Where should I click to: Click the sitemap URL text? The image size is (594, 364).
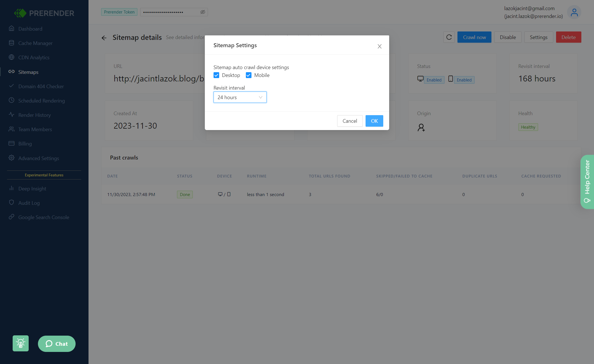pos(159,79)
